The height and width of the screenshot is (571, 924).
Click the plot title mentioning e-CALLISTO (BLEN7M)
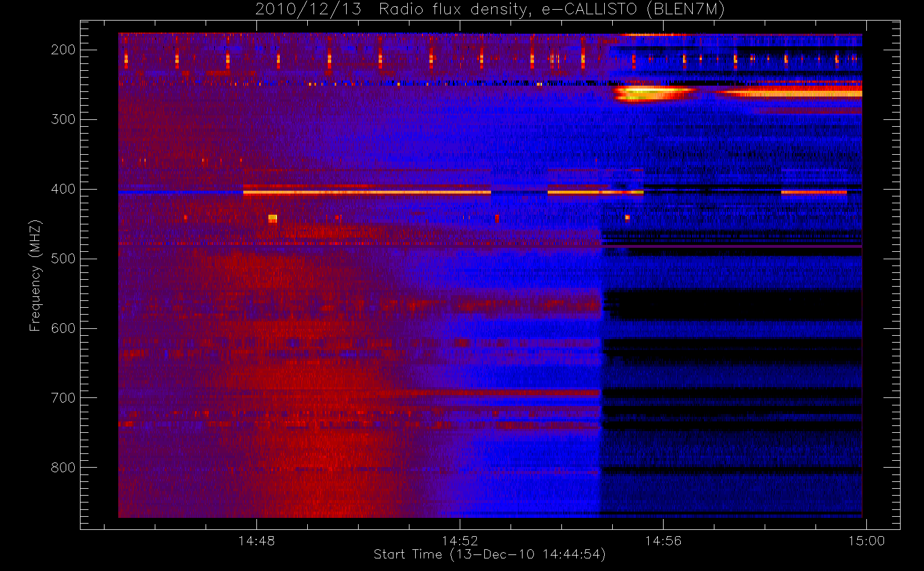coord(490,9)
